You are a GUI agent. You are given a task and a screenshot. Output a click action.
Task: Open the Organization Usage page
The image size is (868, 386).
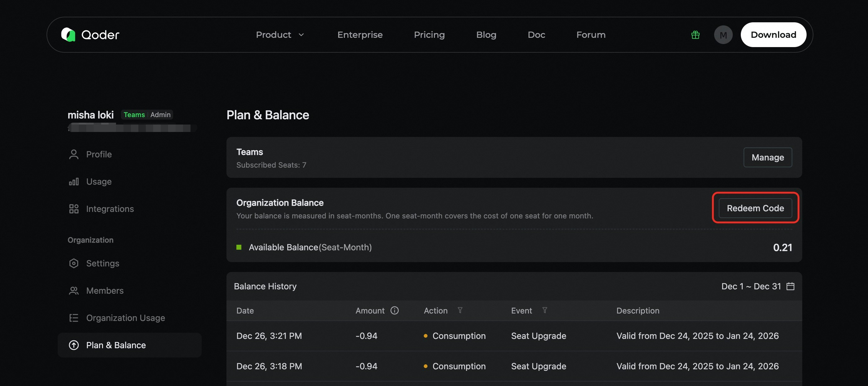pos(125,318)
